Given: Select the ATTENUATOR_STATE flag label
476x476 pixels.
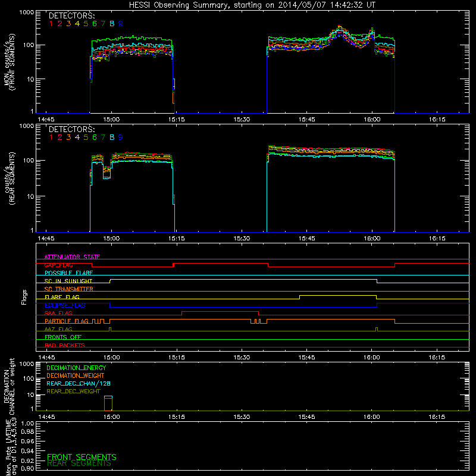Looking at the screenshot, I should (72, 257).
